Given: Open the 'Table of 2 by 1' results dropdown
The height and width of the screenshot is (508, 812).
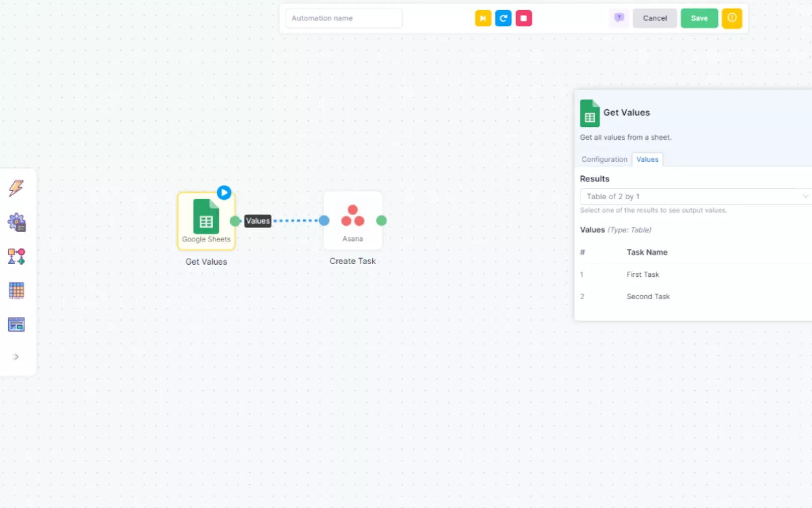Looking at the screenshot, I should tap(694, 197).
